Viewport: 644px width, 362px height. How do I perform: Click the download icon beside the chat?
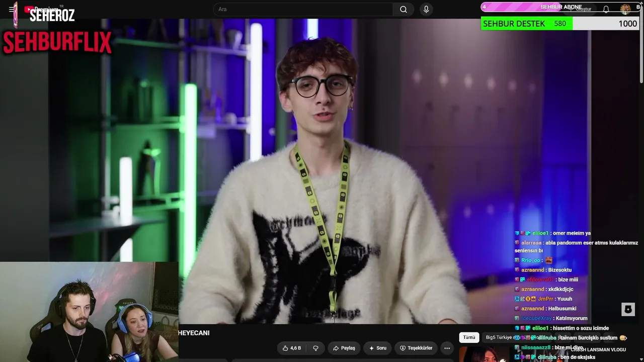628,309
